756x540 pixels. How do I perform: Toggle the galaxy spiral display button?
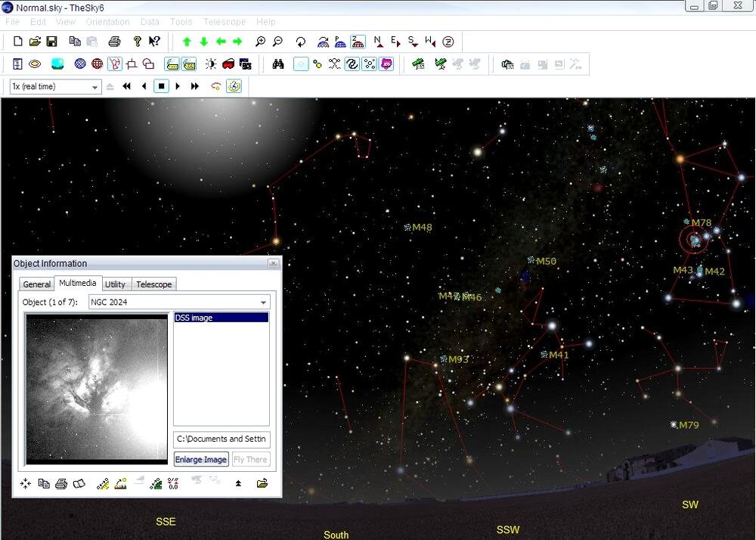(x=352, y=64)
